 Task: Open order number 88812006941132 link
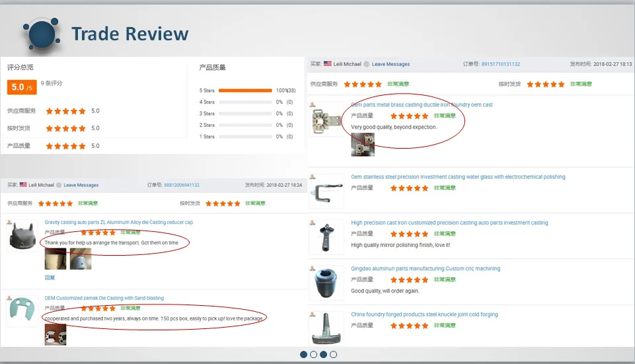point(182,185)
